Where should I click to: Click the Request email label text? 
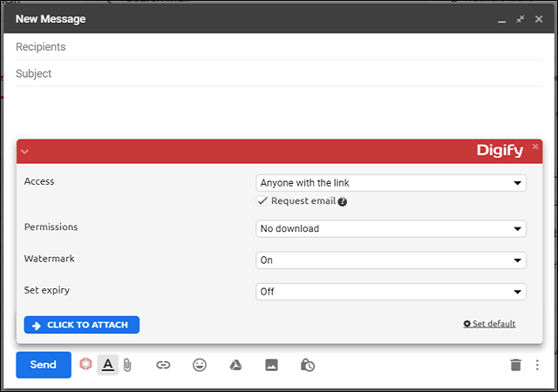coord(303,201)
